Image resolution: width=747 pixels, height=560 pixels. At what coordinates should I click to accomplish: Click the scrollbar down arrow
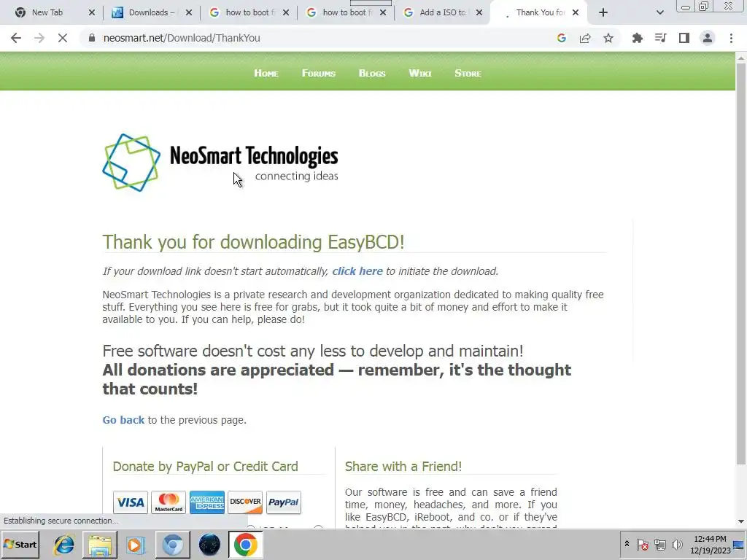tap(741, 521)
